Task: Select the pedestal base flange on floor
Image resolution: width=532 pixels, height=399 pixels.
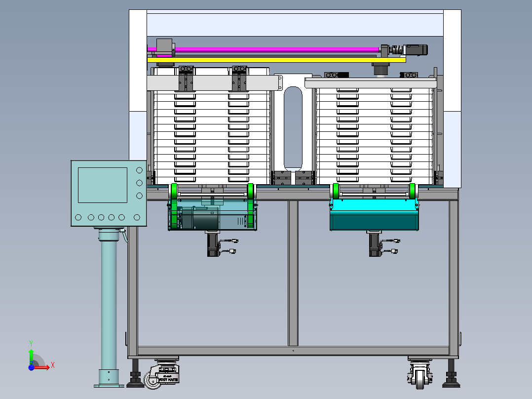Action: point(109,386)
